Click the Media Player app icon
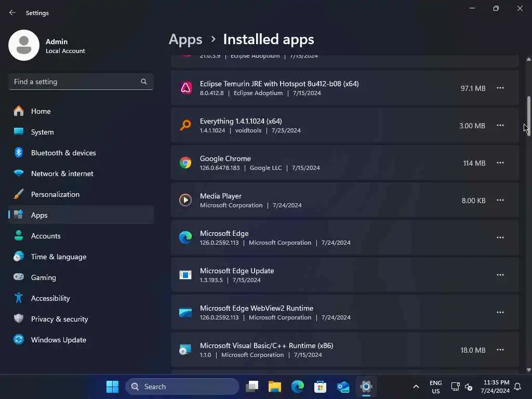The image size is (532, 399). (185, 200)
